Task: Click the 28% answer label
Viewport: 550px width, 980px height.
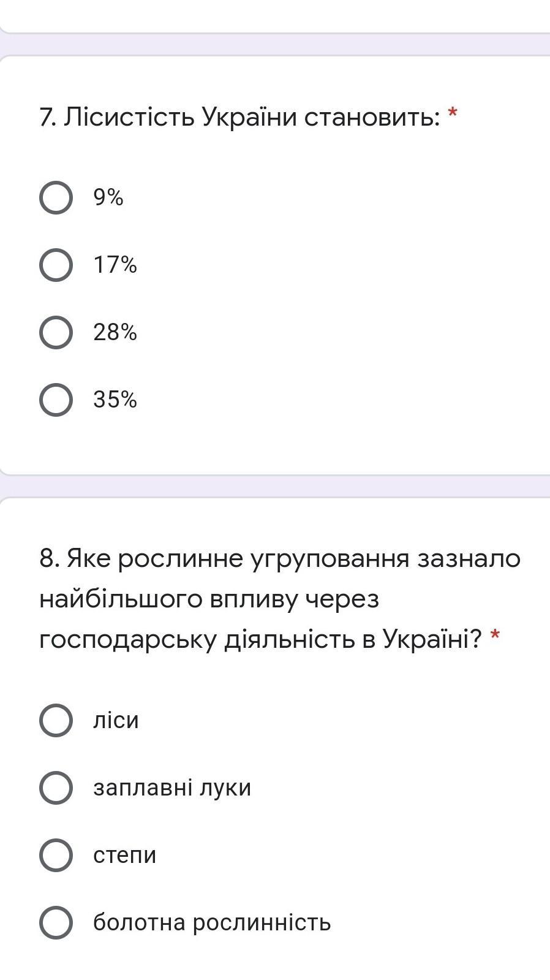Action: click(x=115, y=332)
